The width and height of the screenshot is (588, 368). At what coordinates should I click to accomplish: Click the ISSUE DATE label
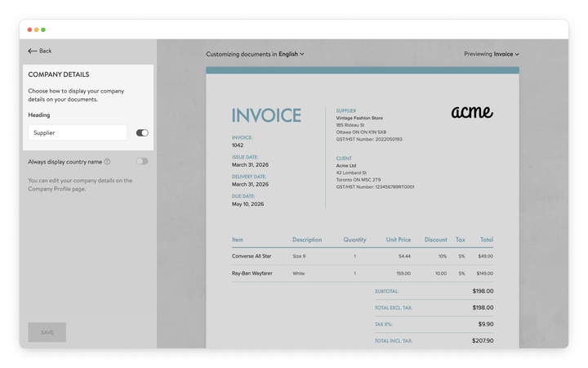tap(245, 157)
